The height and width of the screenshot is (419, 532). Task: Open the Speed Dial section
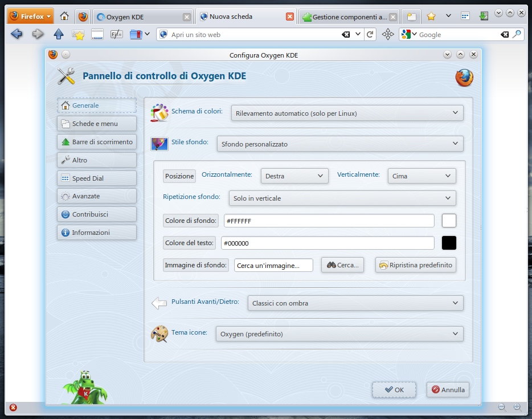(97, 178)
